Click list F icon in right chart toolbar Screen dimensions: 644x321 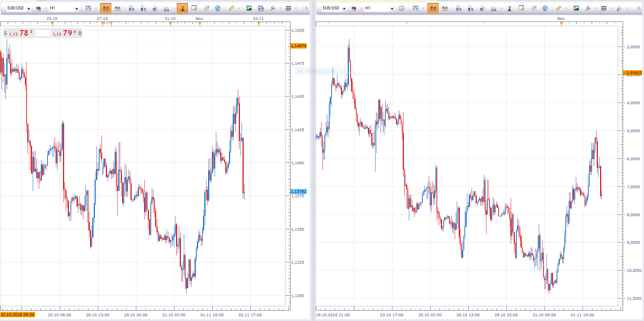click(604, 8)
